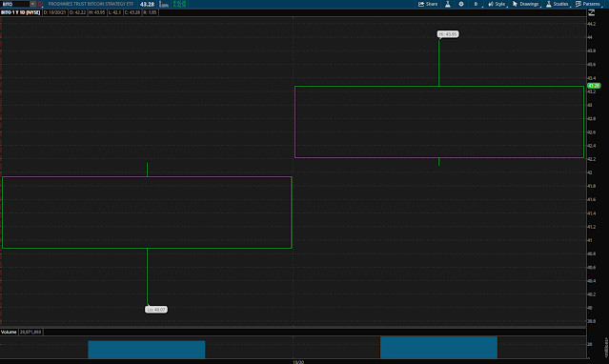The height and width of the screenshot is (364, 609).
Task: Open the Share menu
Action: click(428, 4)
